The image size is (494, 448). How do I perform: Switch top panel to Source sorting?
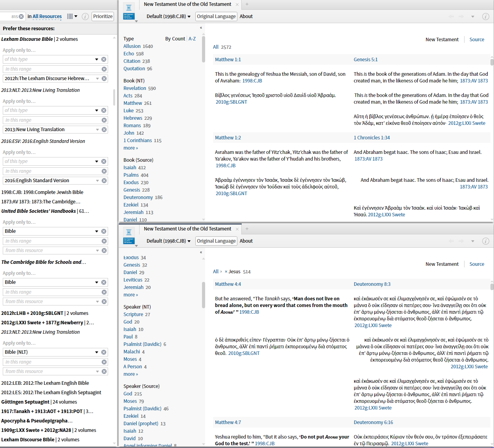(477, 40)
